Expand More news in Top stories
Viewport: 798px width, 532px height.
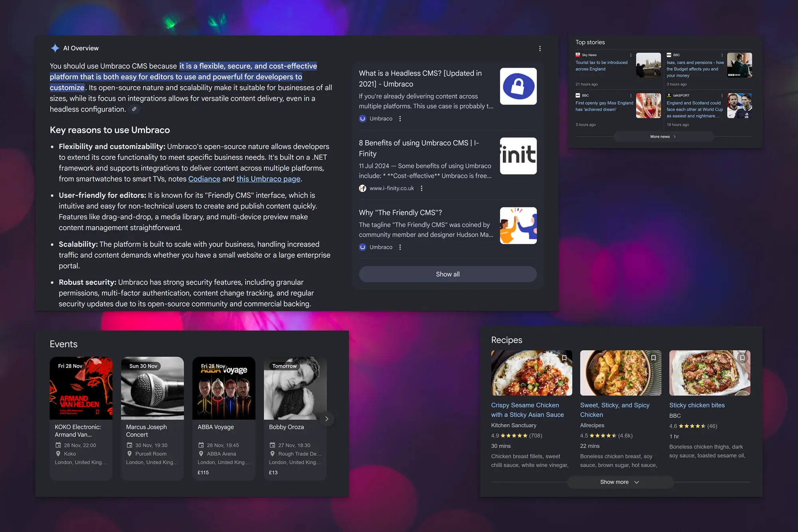[663, 136]
